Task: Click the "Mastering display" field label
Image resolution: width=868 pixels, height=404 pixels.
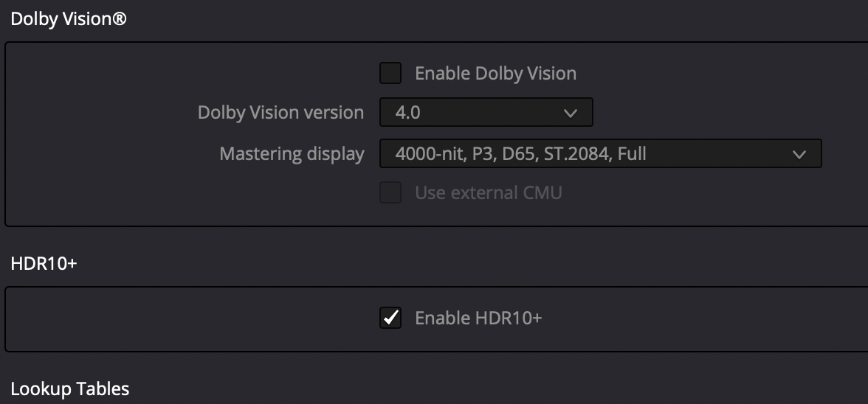Action: click(292, 154)
